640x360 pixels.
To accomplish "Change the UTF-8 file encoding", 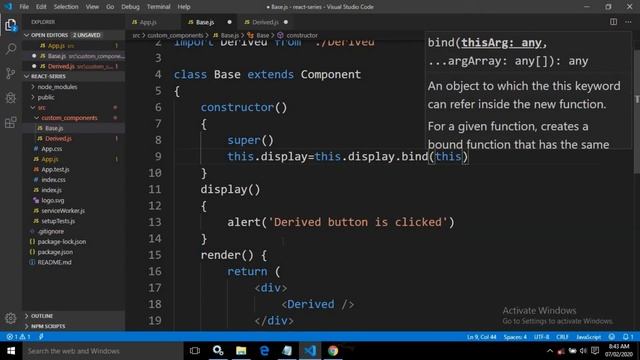I will pyautogui.click(x=542, y=337).
